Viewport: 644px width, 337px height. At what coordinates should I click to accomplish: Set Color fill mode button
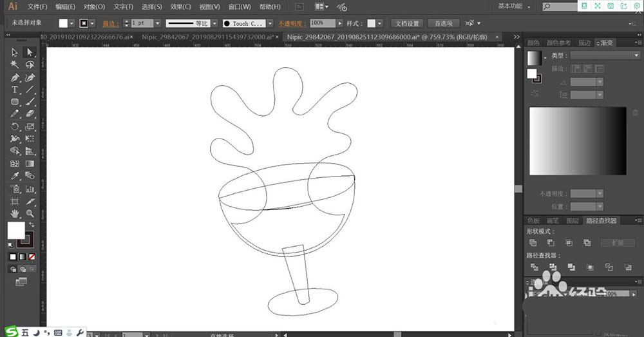click(x=13, y=257)
